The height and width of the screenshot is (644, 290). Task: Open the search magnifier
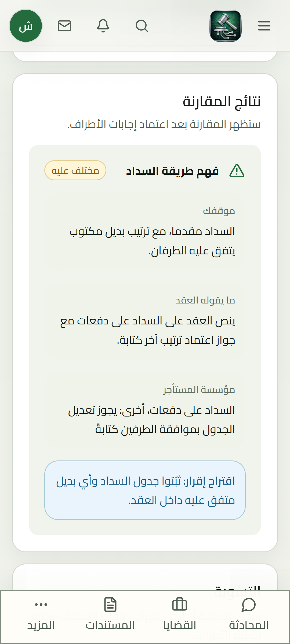142,26
